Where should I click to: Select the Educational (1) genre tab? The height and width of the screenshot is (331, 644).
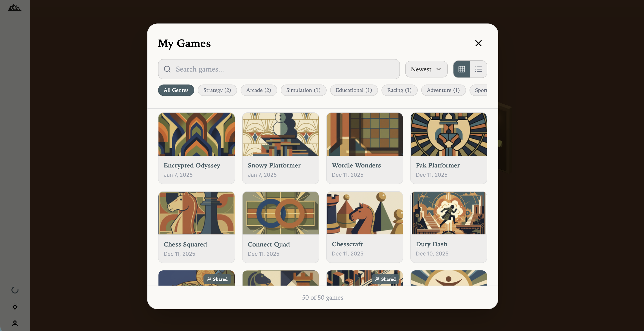point(354,90)
